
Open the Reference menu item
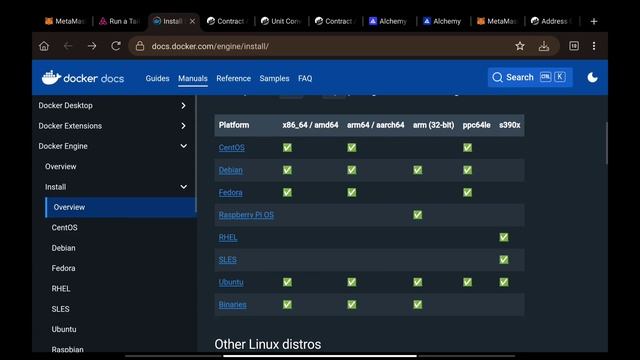233,78
